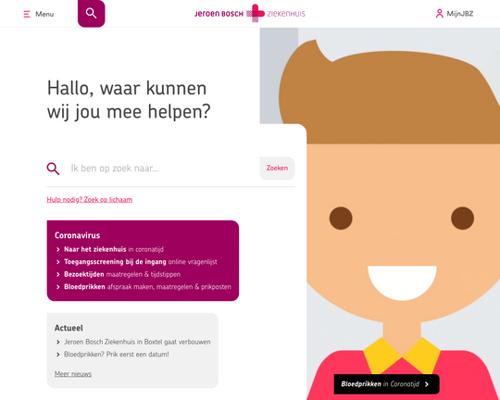This screenshot has height=400, width=500.
Task: Click chevron before Bloedprikken afspraak maken
Action: click(58, 287)
